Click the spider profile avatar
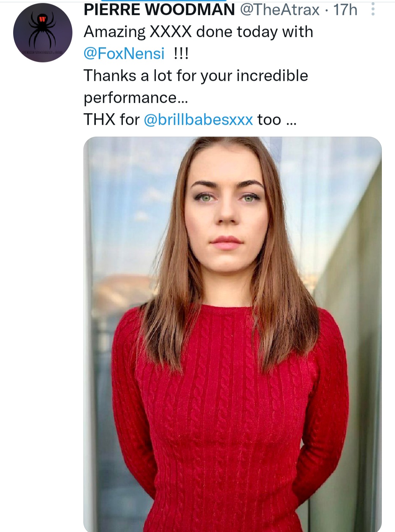The image size is (395, 532). tap(43, 33)
